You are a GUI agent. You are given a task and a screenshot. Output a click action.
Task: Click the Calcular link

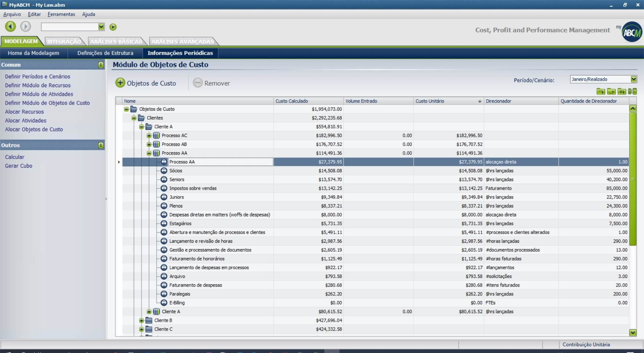(x=14, y=157)
